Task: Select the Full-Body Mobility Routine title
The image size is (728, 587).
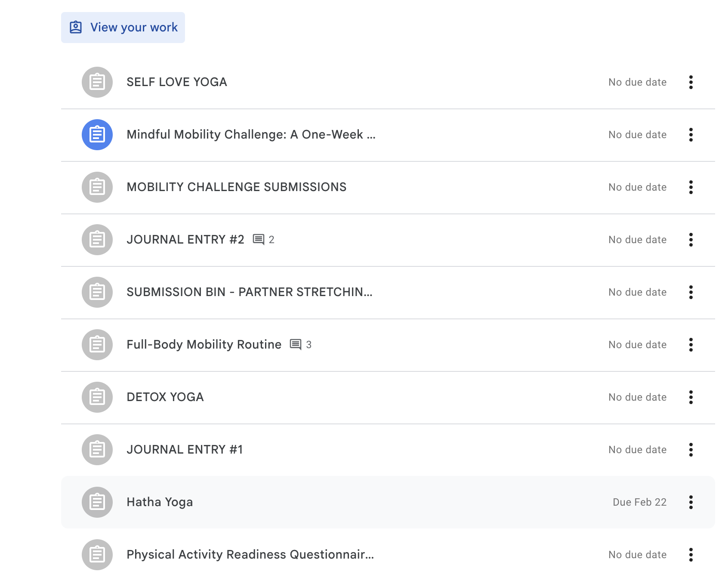Action: 204,345
